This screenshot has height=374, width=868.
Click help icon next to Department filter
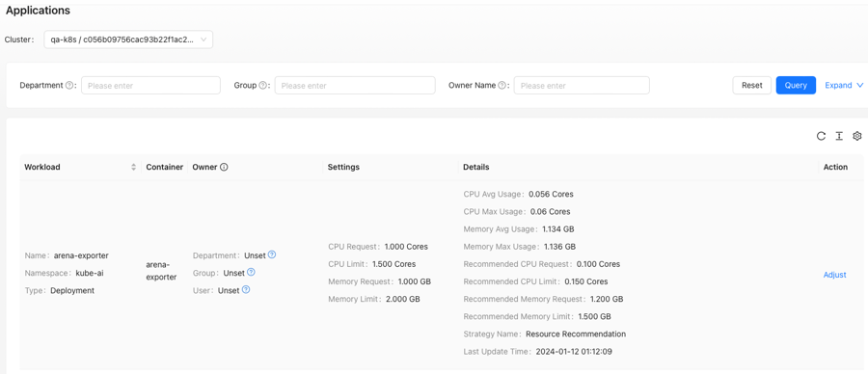(x=69, y=86)
